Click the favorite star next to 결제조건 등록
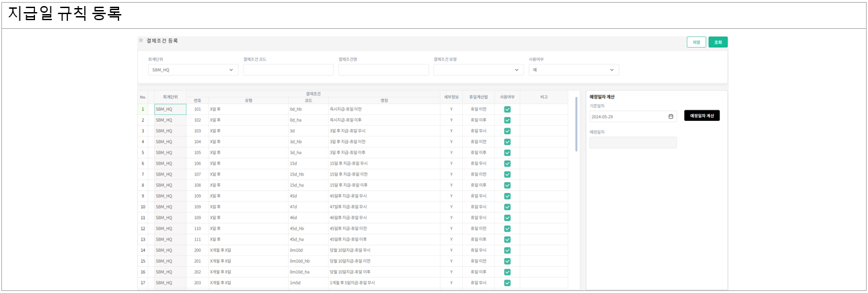The width and height of the screenshot is (868, 293). click(x=141, y=40)
